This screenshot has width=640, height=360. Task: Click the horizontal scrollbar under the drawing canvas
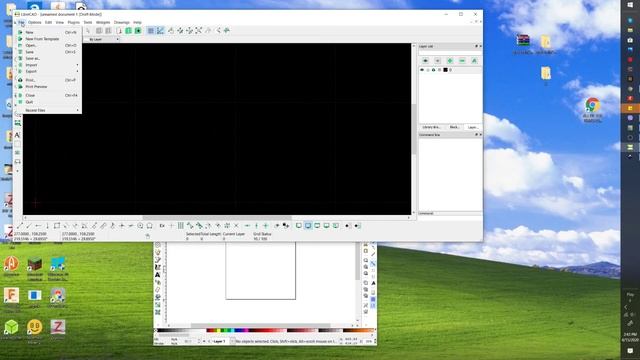tap(217, 218)
